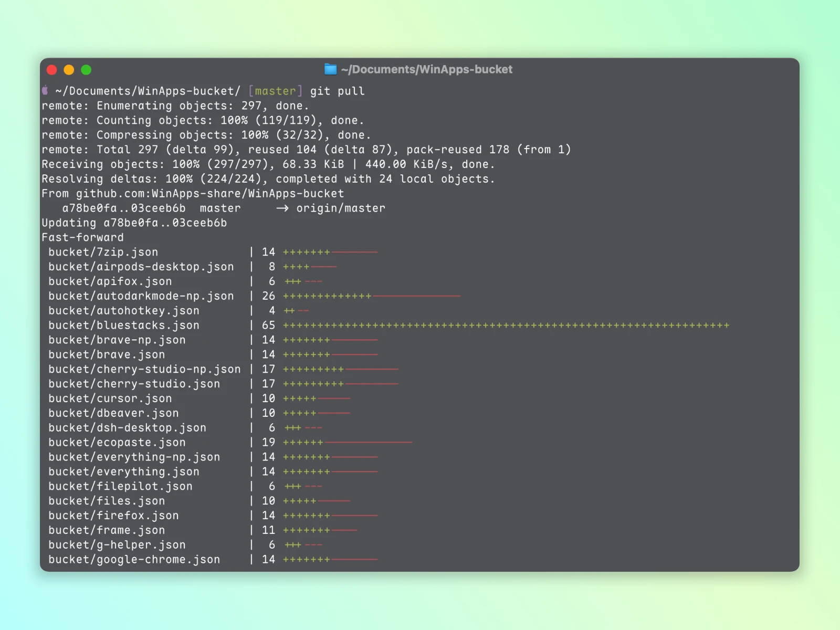Click the file name bucket/apifox.json
The height and width of the screenshot is (630, 840).
click(110, 281)
